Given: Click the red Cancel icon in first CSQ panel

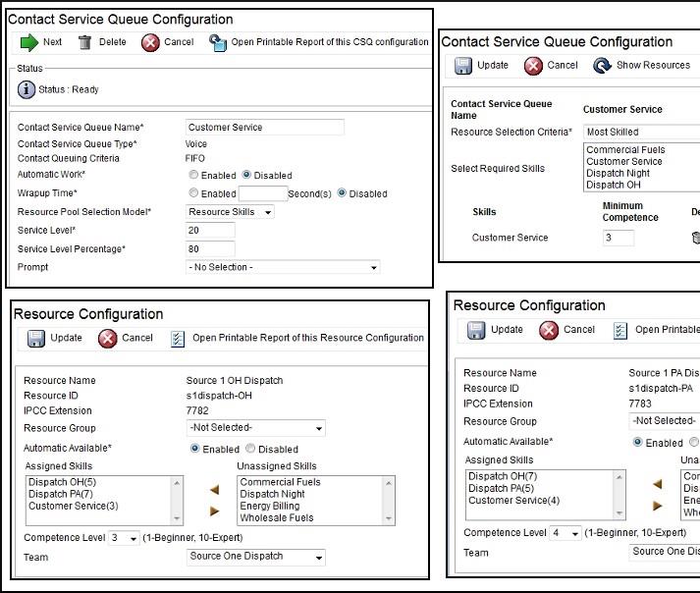Looking at the screenshot, I should [150, 43].
